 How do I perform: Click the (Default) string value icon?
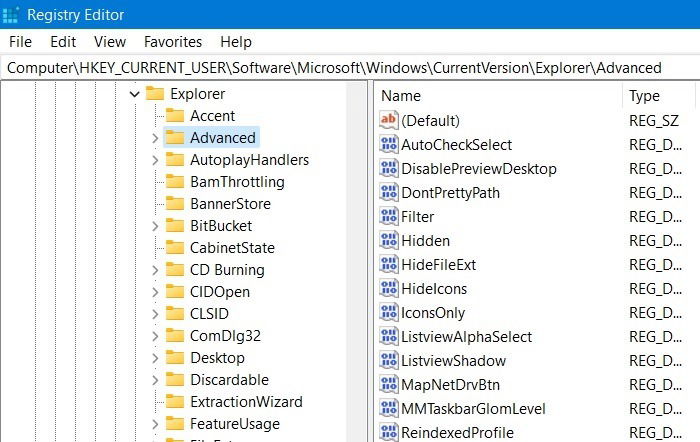tap(388, 120)
